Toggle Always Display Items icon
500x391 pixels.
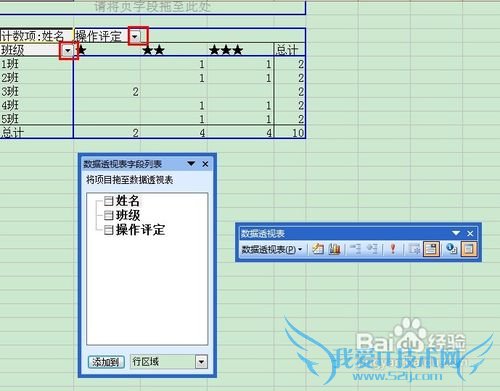click(x=431, y=249)
